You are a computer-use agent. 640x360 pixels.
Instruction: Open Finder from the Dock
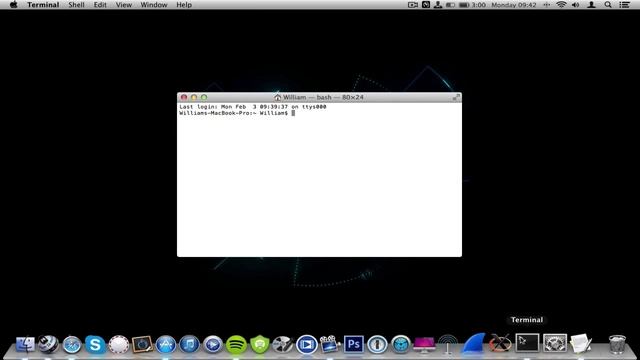25,344
